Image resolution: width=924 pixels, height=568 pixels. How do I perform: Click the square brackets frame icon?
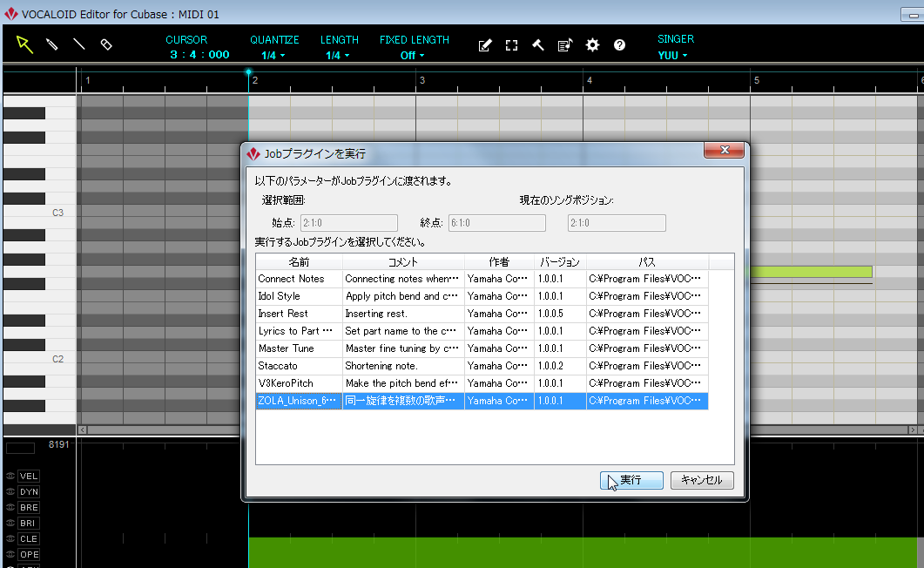[511, 45]
